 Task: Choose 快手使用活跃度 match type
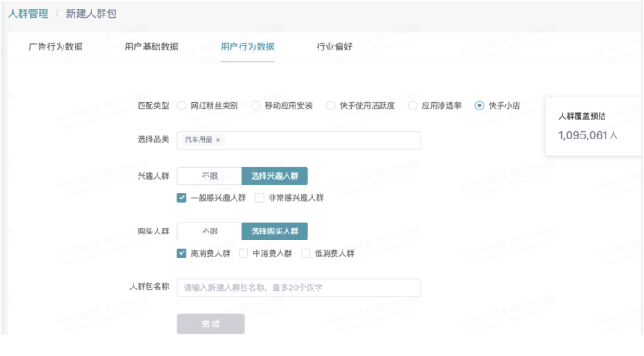click(x=331, y=105)
